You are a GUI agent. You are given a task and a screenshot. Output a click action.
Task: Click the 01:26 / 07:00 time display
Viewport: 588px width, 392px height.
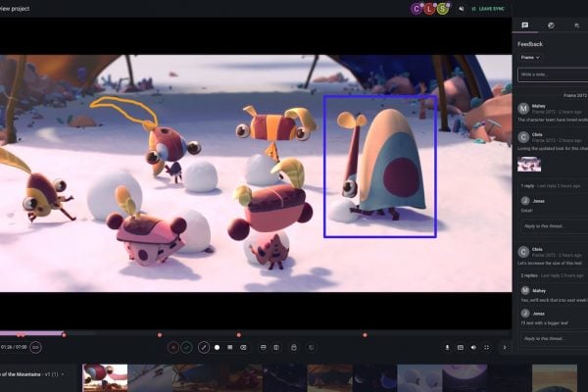[14, 347]
